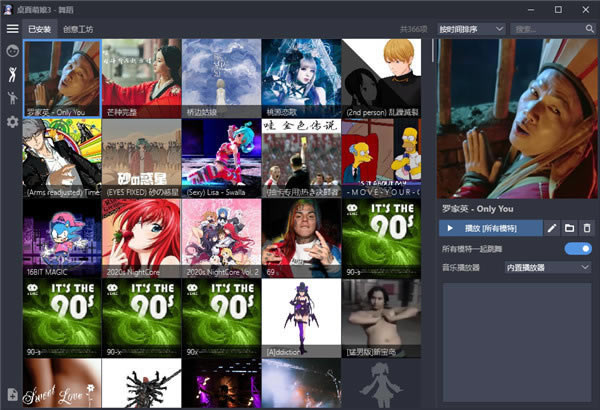Click the large 罗家英 preview image
The height and width of the screenshot is (410, 600).
coord(517,119)
